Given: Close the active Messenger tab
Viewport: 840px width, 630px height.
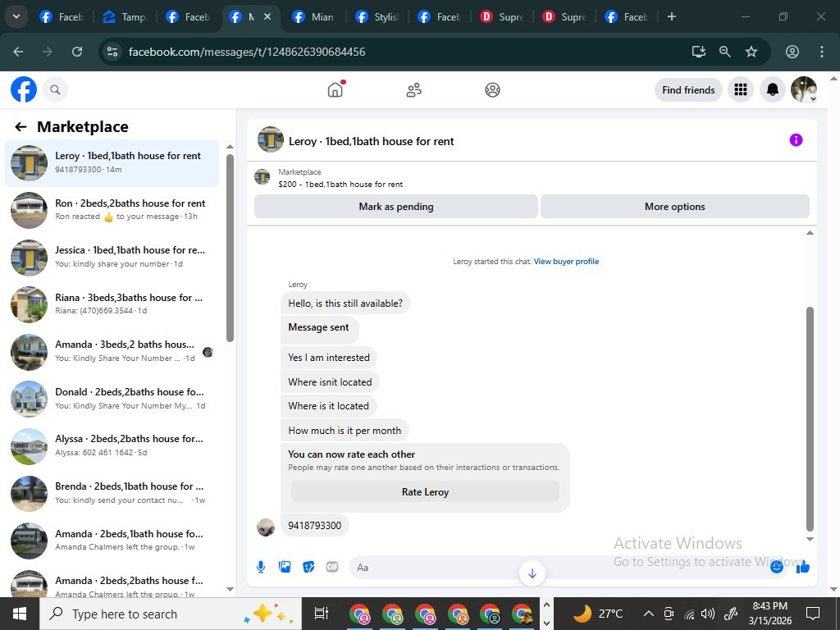Looking at the screenshot, I should point(267,16).
